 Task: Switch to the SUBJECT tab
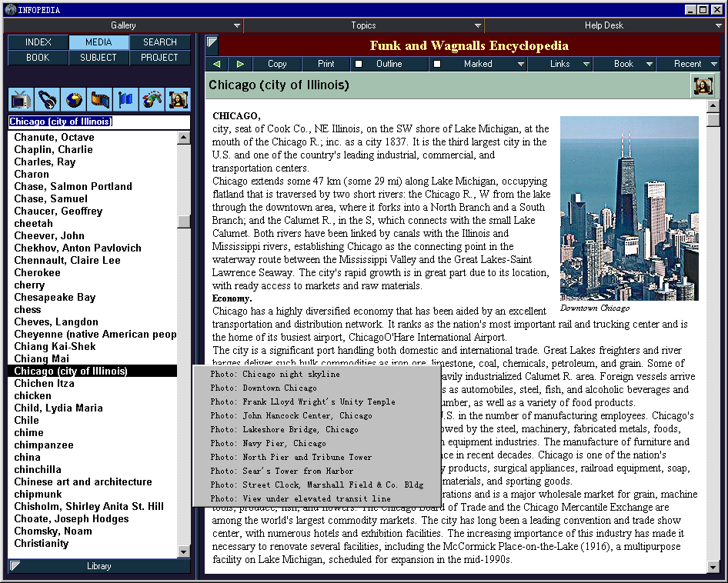pos(99,58)
